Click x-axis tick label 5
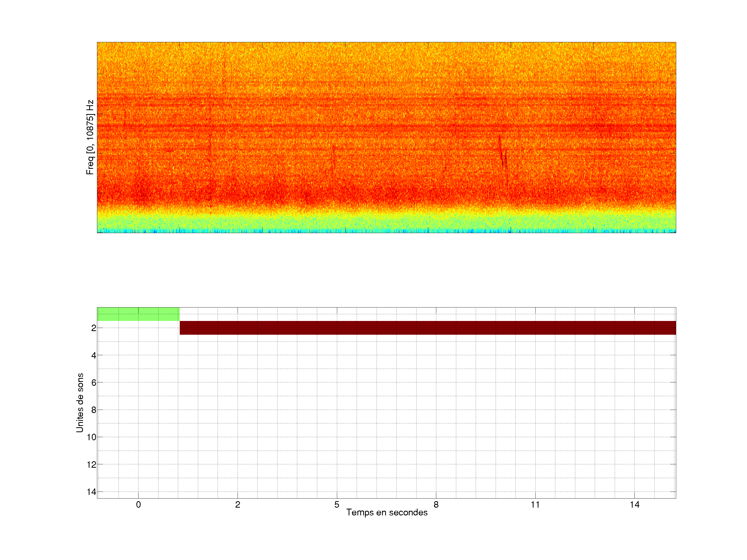Screen dimensions: 747x560 tap(337, 505)
